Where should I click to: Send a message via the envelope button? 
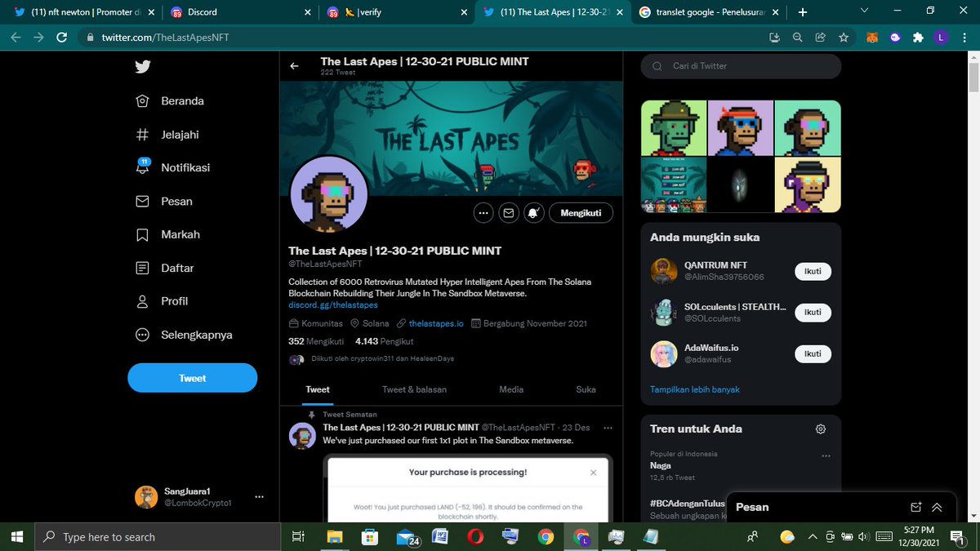coord(509,213)
